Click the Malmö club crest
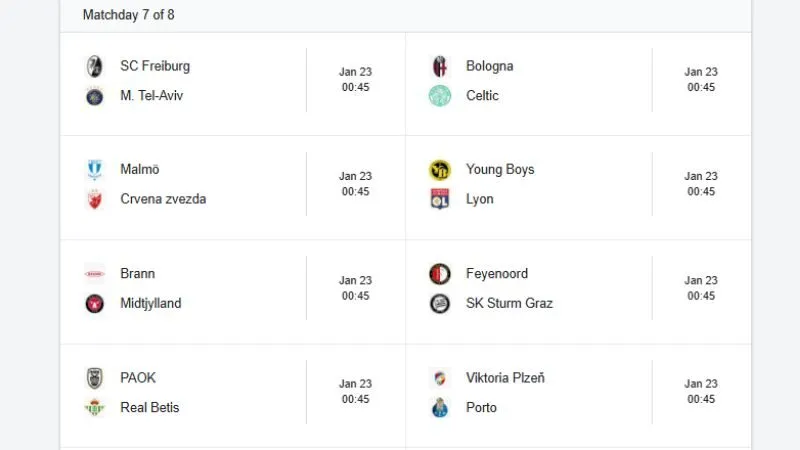Screen dimensions: 800x450 coord(95,170)
